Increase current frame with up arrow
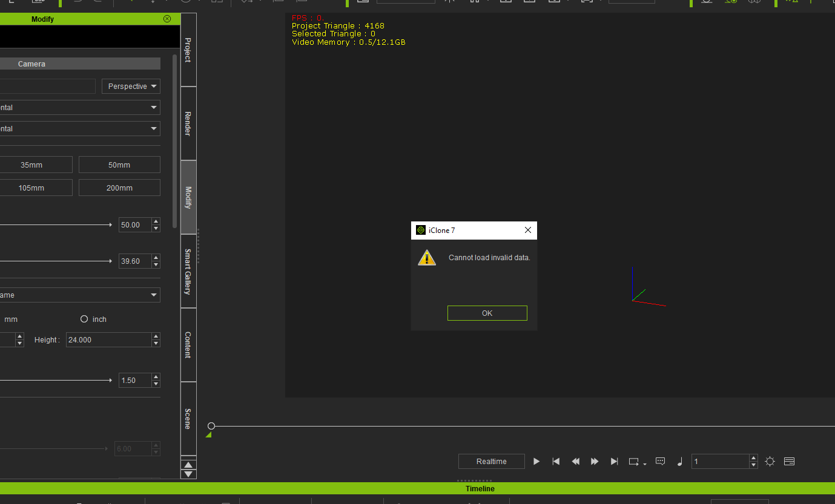The height and width of the screenshot is (504, 835). tap(754, 458)
